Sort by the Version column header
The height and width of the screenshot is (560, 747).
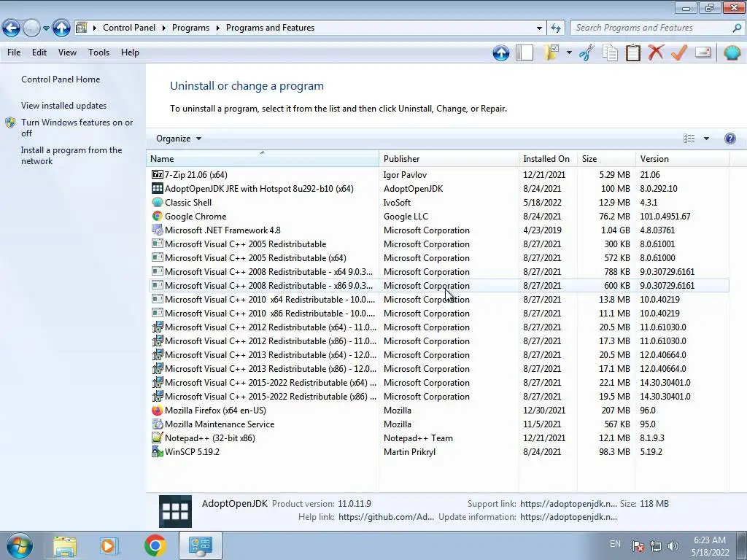pyautogui.click(x=682, y=159)
